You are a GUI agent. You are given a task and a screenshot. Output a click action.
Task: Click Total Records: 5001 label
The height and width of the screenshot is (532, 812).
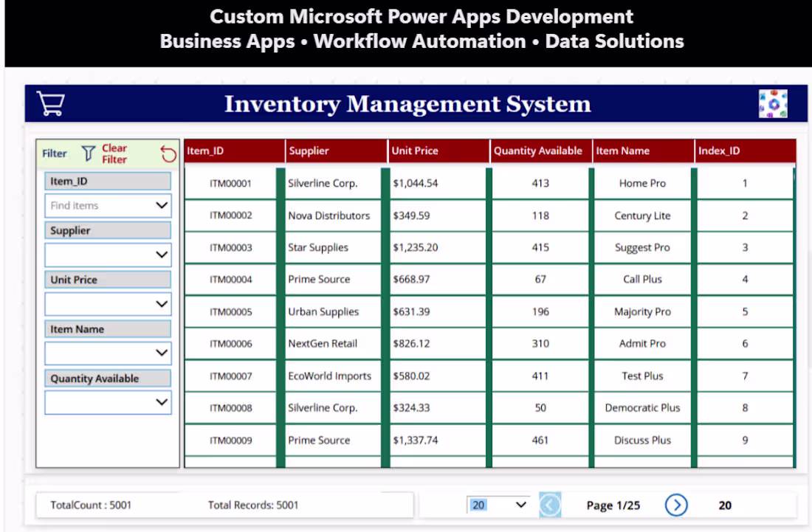pyautogui.click(x=253, y=505)
